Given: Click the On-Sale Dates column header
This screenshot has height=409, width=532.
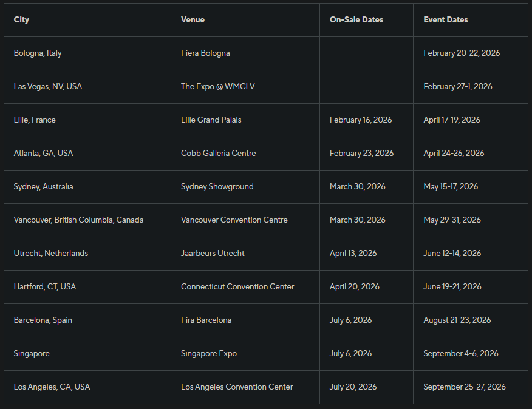Looking at the screenshot, I should pyautogui.click(x=356, y=19).
